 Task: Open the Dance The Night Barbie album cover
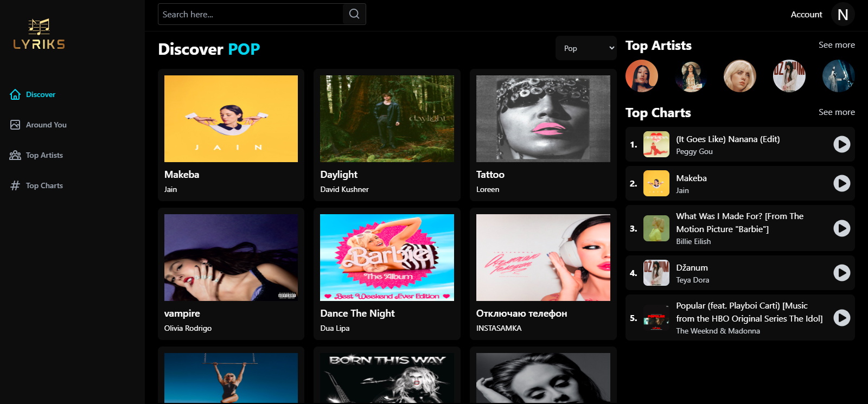(x=387, y=258)
